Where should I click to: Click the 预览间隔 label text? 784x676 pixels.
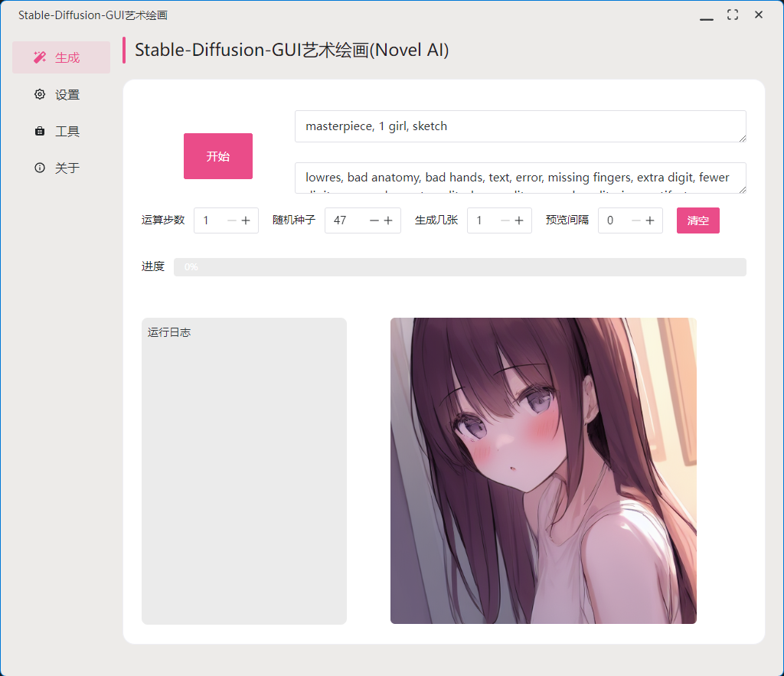[x=567, y=220]
